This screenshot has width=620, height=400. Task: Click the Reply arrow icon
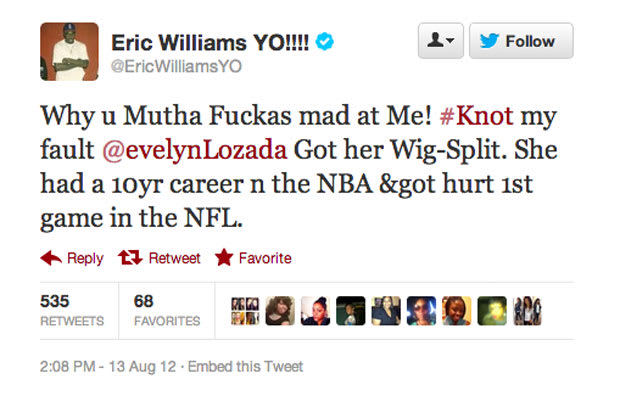[51, 258]
